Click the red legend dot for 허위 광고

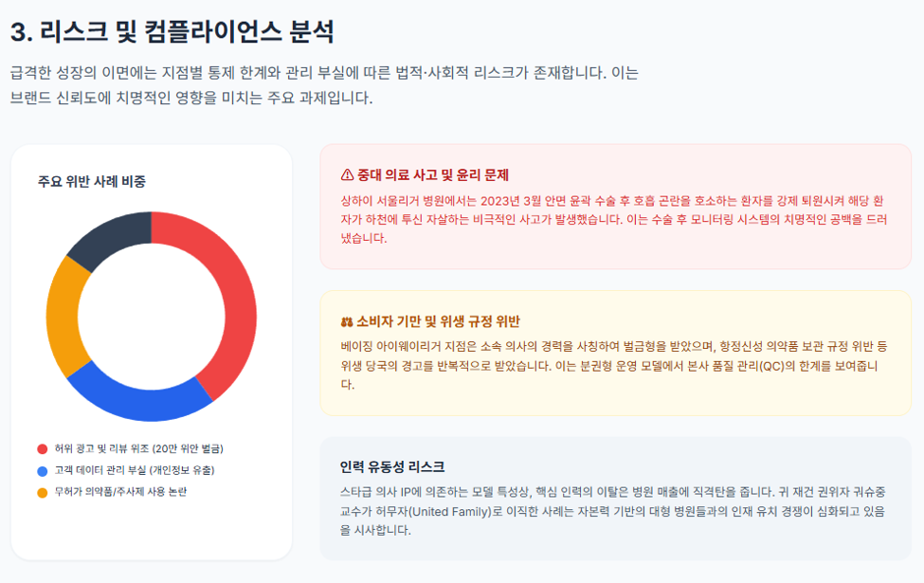click(x=43, y=449)
